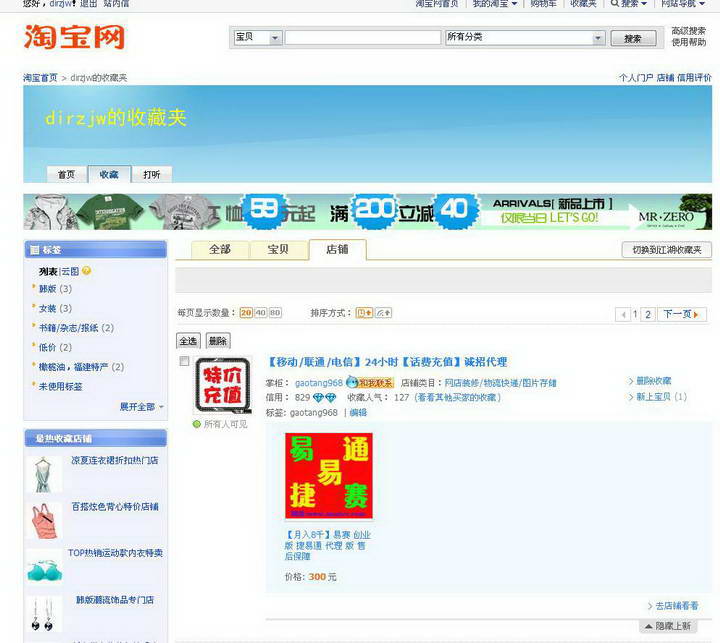Filter by tag 橄榄油，福建特产 (2)
Image resolution: width=720 pixels, height=643 pixels.
(81, 367)
